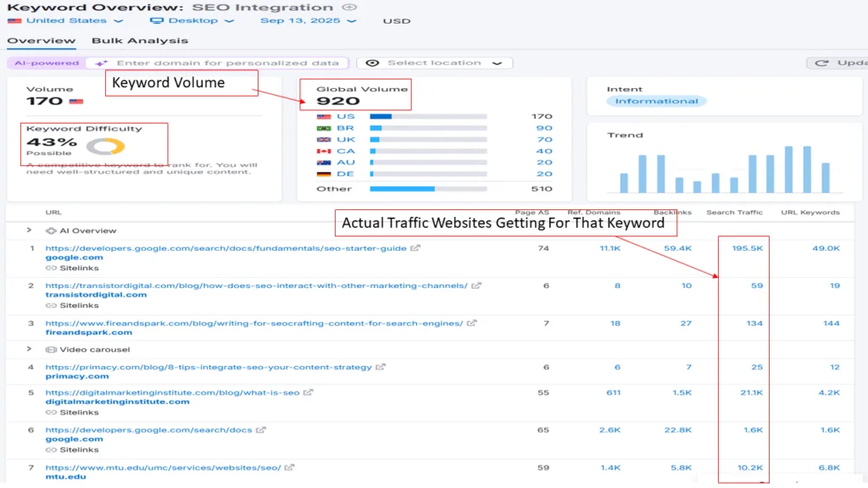Switch to the Bulk Analysis tab
This screenshot has width=868, height=488.
pyautogui.click(x=140, y=41)
